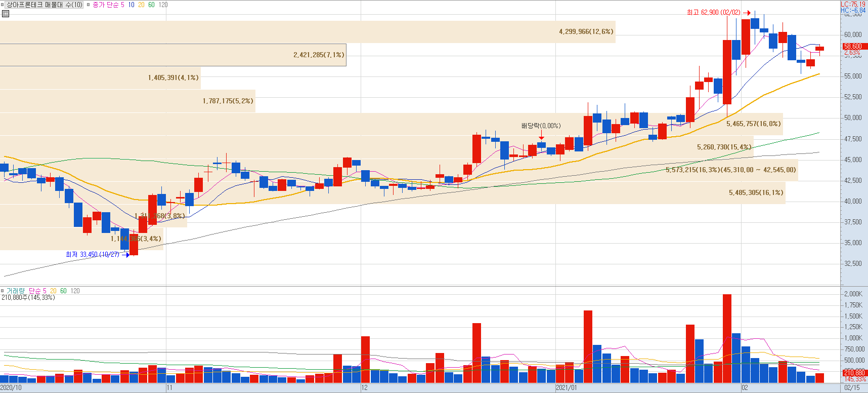868x393 pixels.
Task: Click the HC:-6.84 indicator text
Action: click(x=853, y=10)
